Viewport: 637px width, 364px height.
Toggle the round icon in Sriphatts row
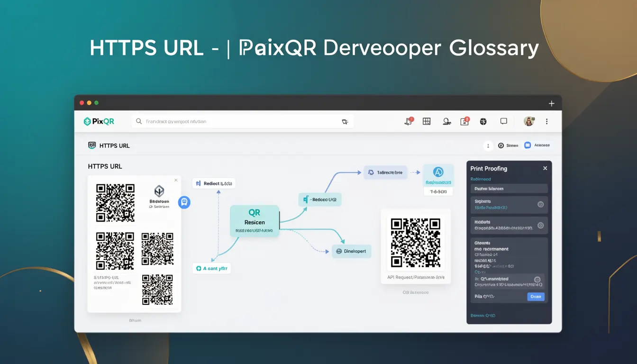coord(540,204)
